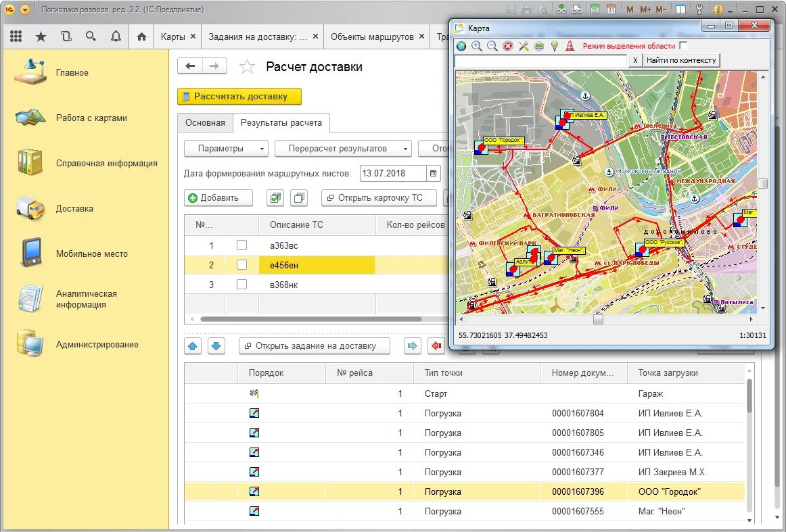Open the date picker for 13.07.2018

click(433, 173)
